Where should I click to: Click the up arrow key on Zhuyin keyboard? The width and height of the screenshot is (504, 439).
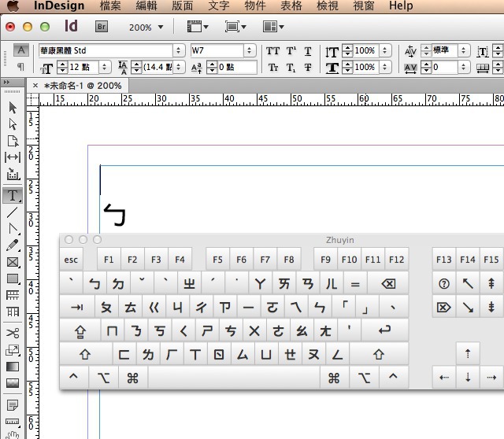click(468, 353)
